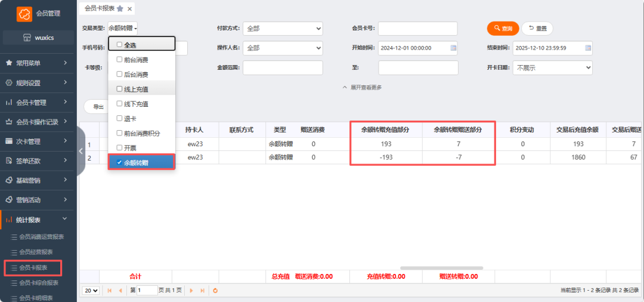Click the 积分变动 column header
This screenshot has width=644, height=302.
tap(522, 130)
